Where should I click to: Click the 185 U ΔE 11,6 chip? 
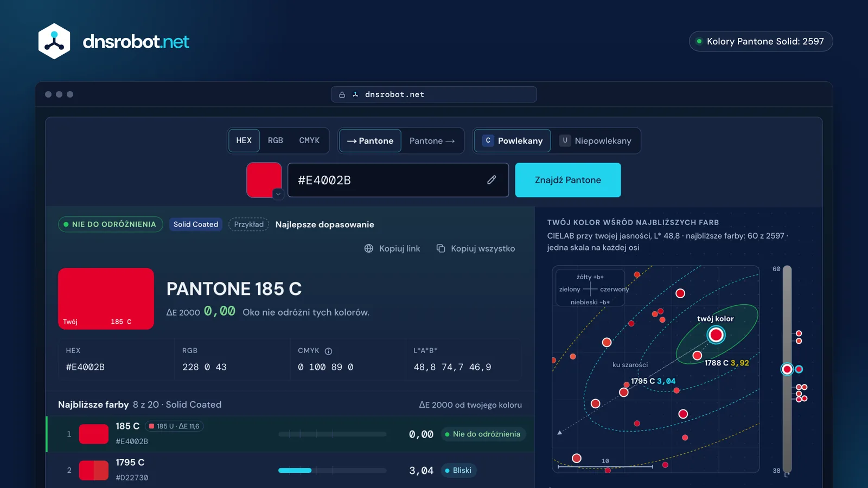pos(174,426)
